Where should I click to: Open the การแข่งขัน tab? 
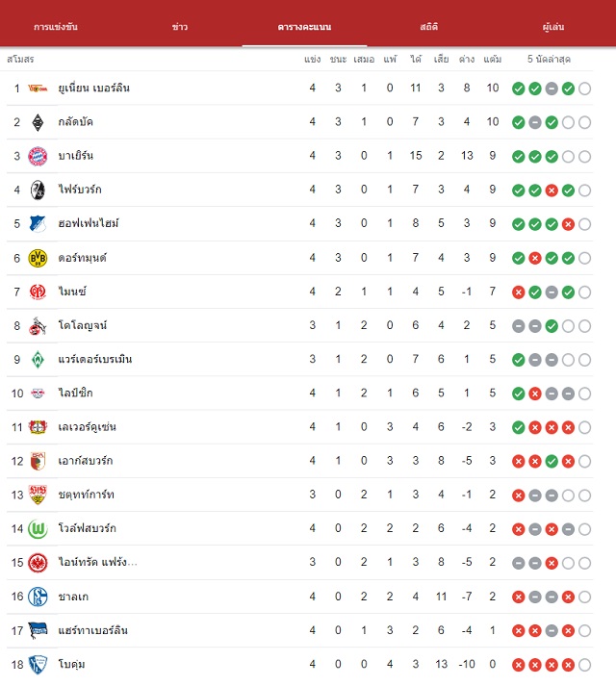[x=56, y=27]
